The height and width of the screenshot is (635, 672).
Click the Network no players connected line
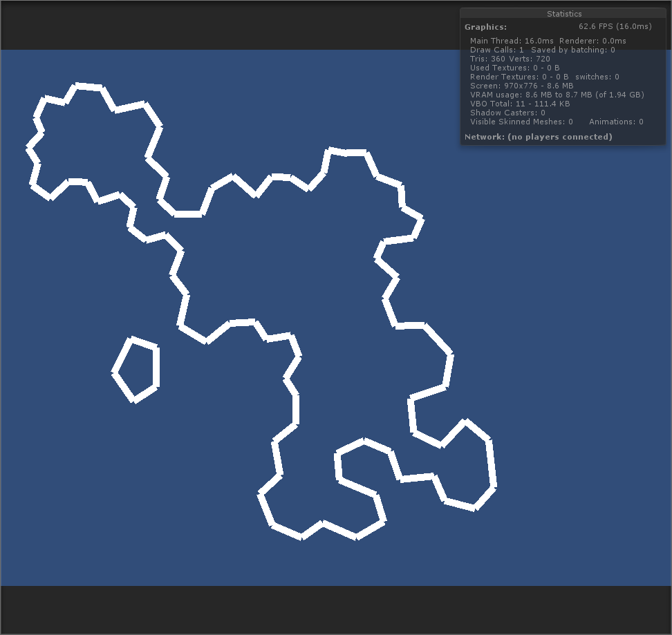tap(539, 137)
